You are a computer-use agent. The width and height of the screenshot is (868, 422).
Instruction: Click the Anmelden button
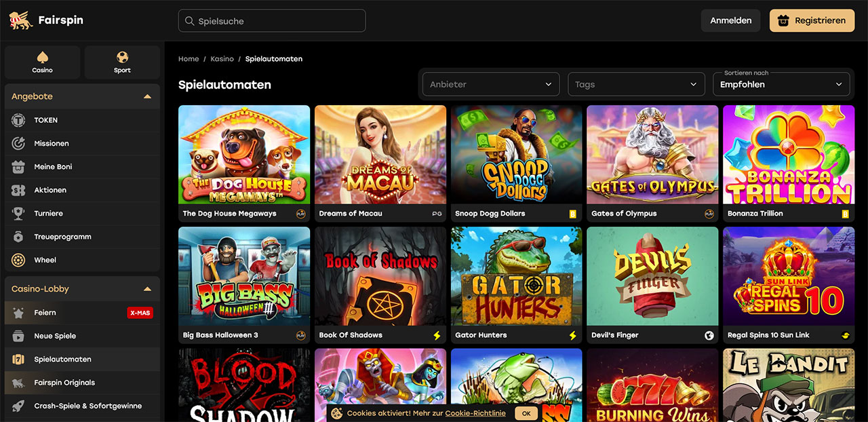[730, 20]
